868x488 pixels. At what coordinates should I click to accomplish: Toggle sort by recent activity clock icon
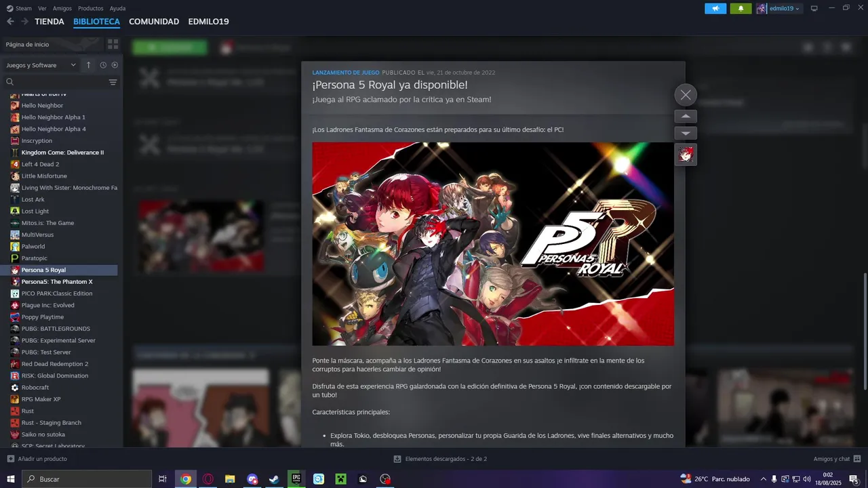click(103, 65)
